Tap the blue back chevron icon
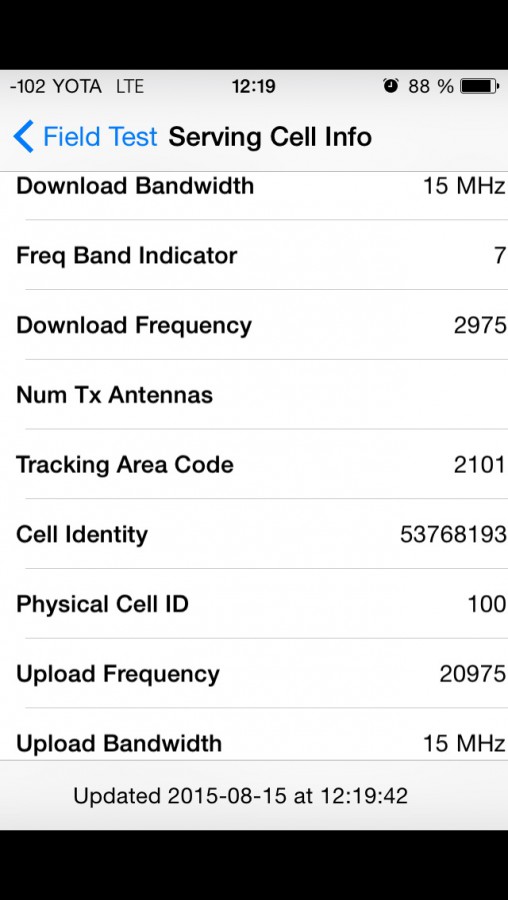This screenshot has width=508, height=900. (24, 137)
